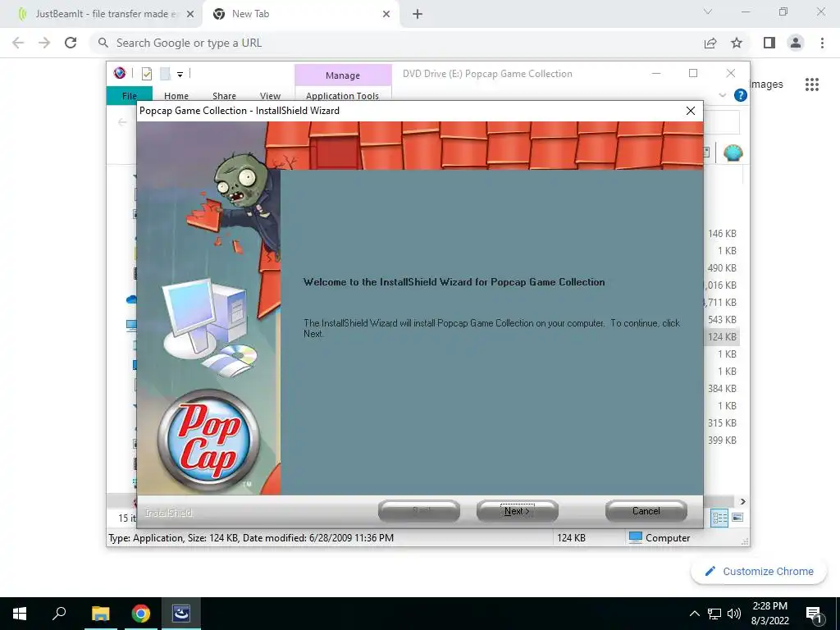Show hidden system tray icons
The width and height of the screenshot is (840, 630).
(694, 614)
